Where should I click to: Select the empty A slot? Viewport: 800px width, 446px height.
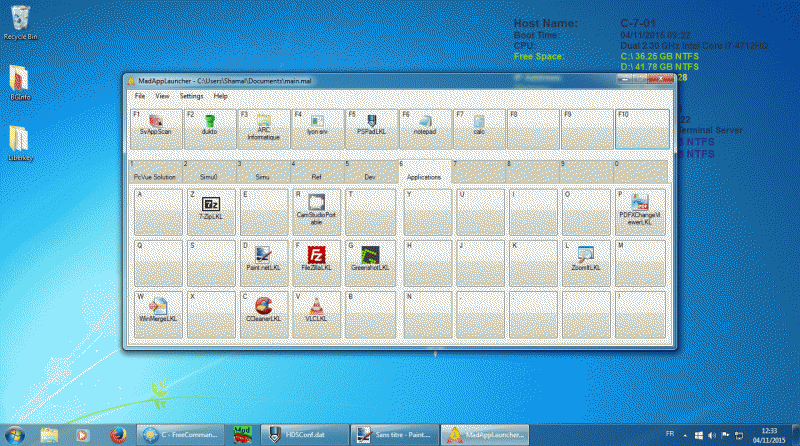(158, 212)
